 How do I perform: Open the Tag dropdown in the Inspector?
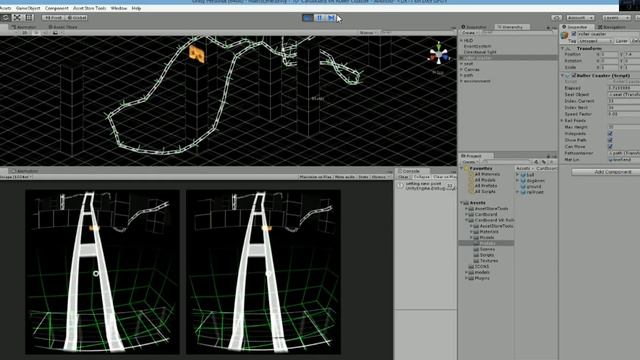pos(596,41)
